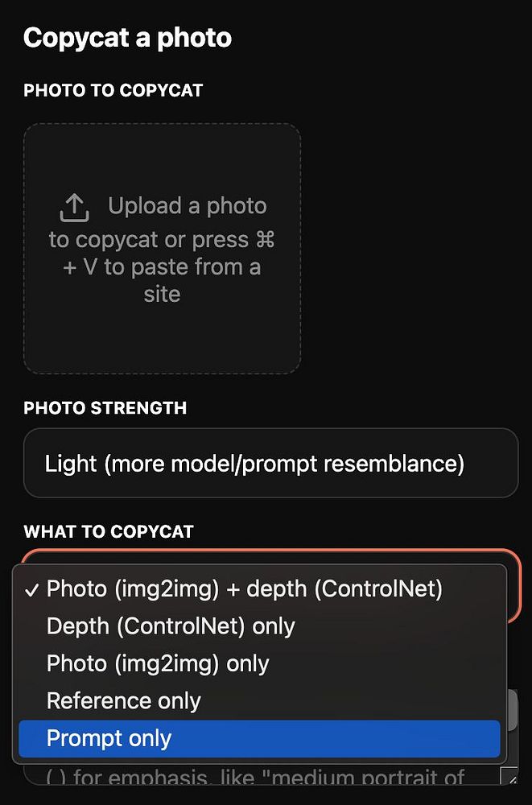The image size is (532, 805).
Task: Click the "WHAT TO COPYCAT" label
Action: point(109,531)
